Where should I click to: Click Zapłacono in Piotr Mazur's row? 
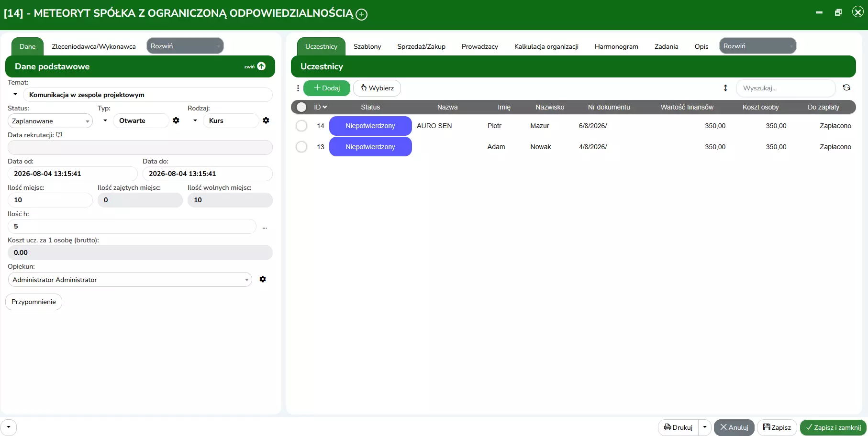pos(835,126)
